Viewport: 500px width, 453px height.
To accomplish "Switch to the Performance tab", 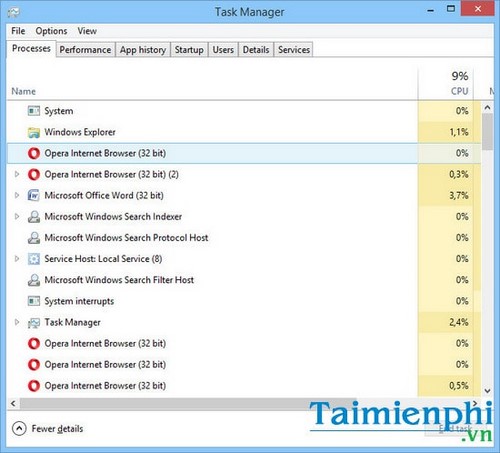I will click(x=85, y=50).
